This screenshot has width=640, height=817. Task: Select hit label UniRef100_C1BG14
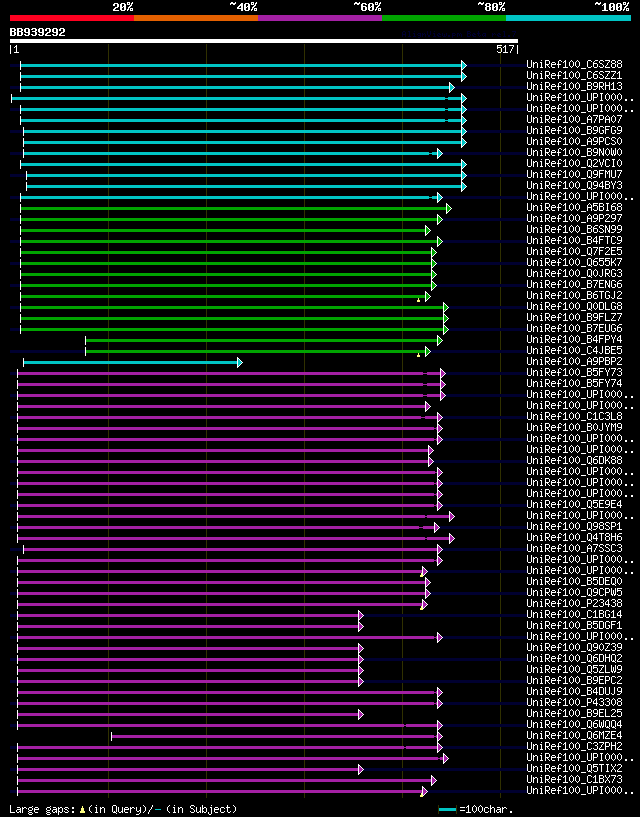574,614
